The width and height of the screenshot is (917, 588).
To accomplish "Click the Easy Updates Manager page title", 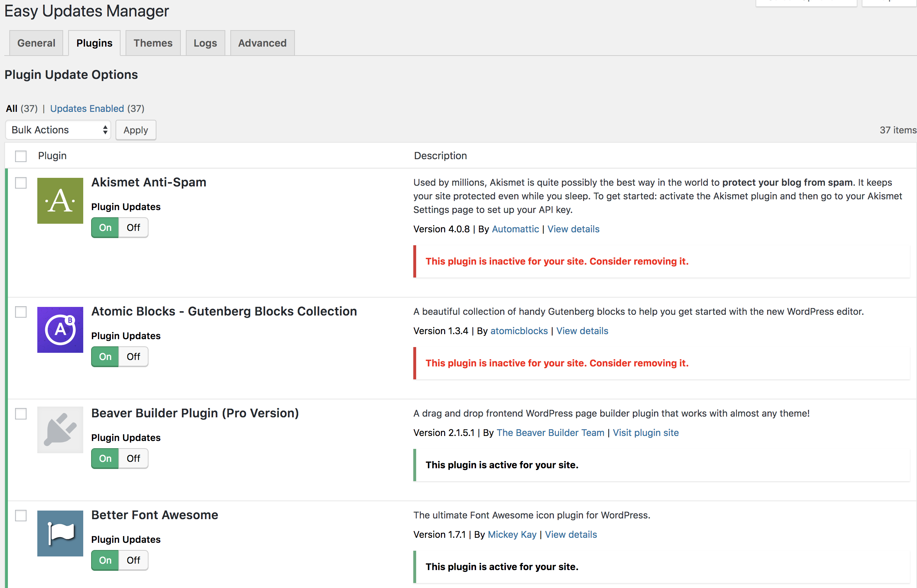I will tap(87, 11).
